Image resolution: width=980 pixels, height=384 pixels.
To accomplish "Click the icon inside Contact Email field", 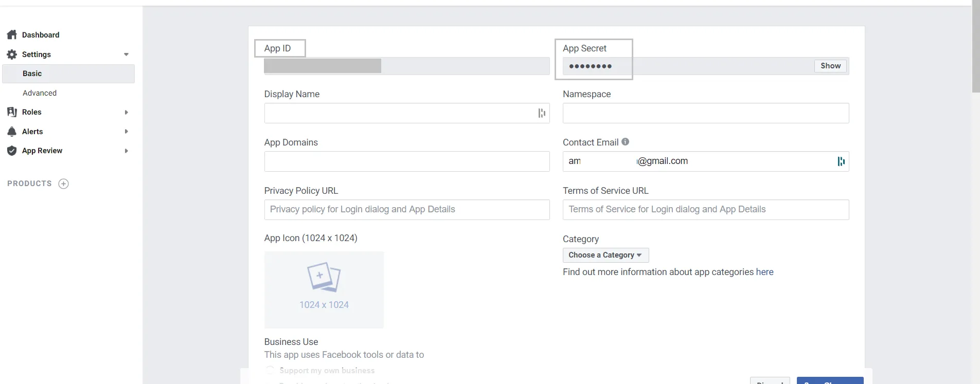I will coord(841,161).
